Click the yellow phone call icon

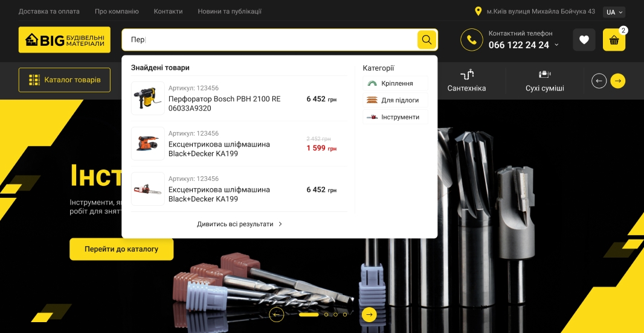point(471,40)
